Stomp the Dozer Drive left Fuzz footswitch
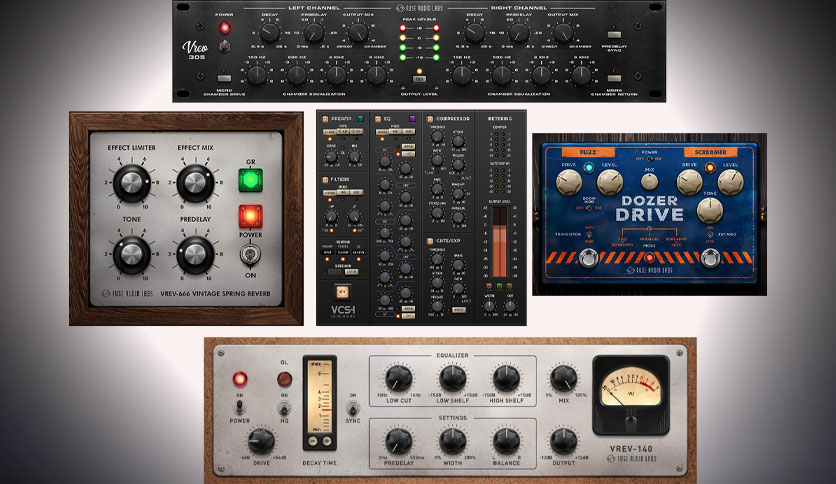836x484 pixels. tap(589, 259)
